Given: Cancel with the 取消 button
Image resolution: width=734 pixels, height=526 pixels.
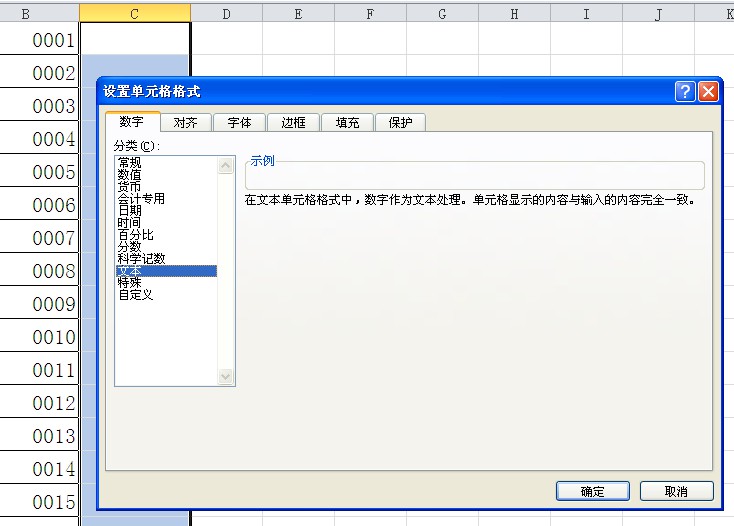Looking at the screenshot, I should point(676,491).
